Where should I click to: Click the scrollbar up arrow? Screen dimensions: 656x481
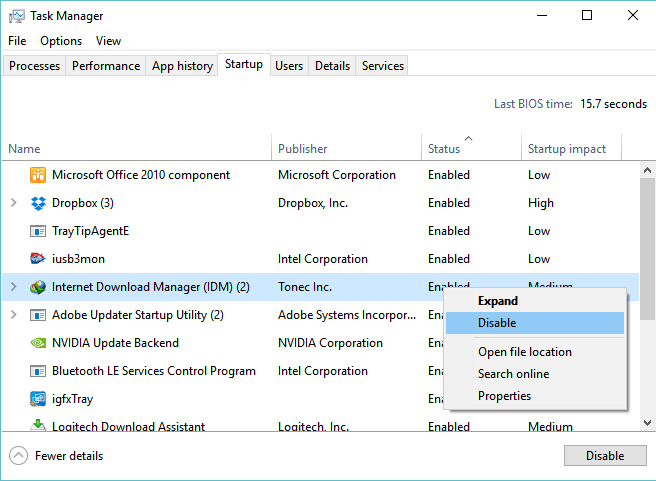click(x=647, y=170)
